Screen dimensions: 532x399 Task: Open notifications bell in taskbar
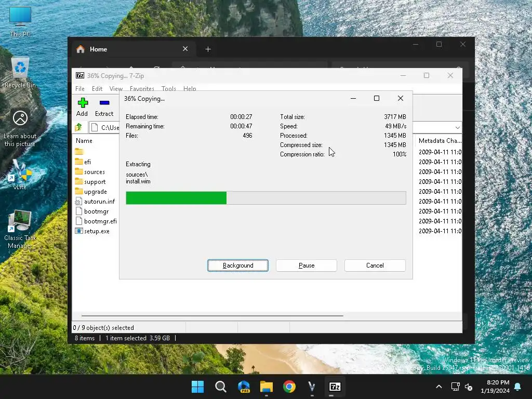coord(518,387)
